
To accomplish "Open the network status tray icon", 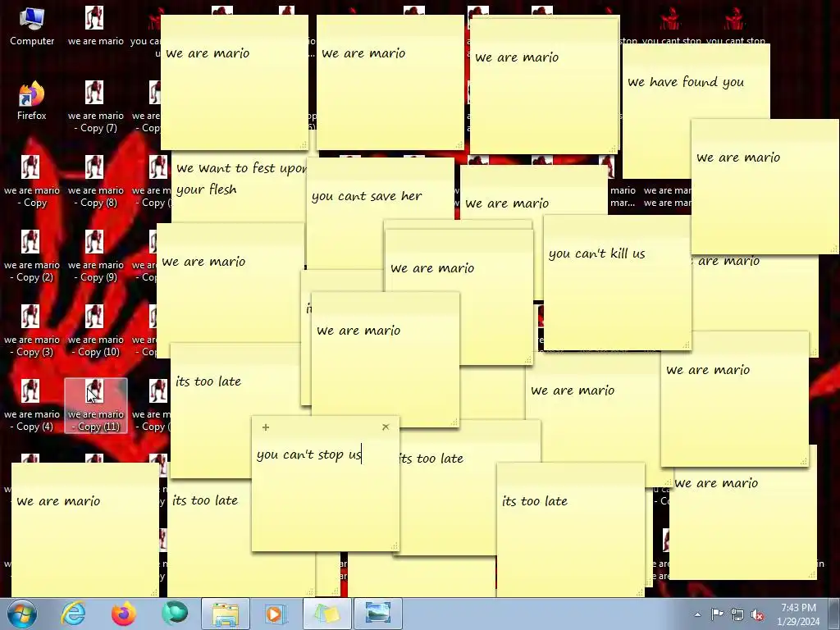I will click(x=737, y=614).
